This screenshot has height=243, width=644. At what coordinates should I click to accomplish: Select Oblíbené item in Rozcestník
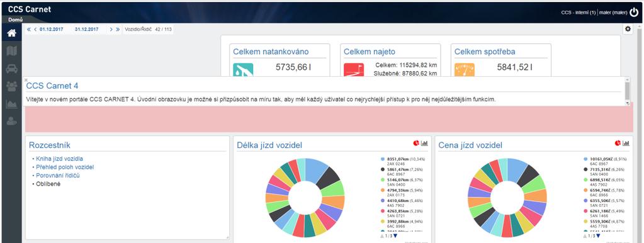pos(48,184)
